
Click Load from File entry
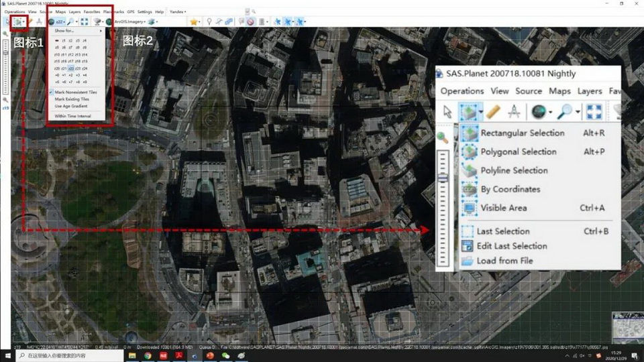pos(504,260)
